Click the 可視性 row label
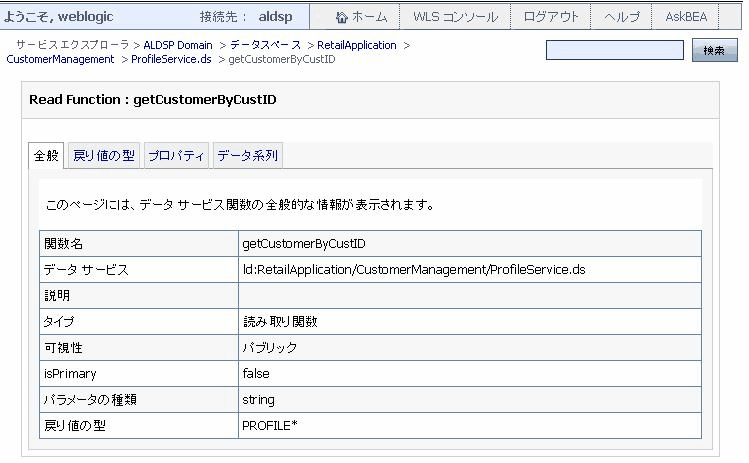This screenshot has width=749, height=463. click(63, 347)
